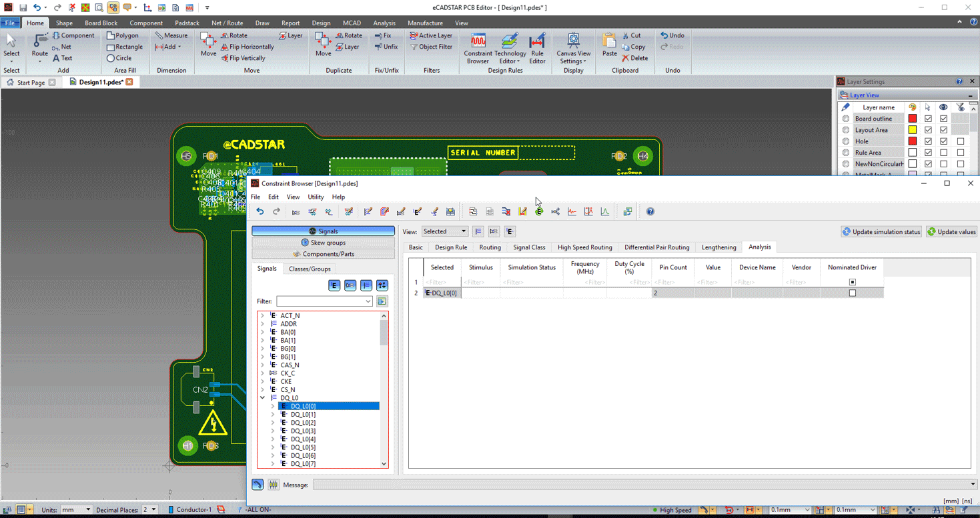Screen dimensions: 980x518
Task: Click the yellow color swatch for Layout Area
Action: (x=912, y=130)
